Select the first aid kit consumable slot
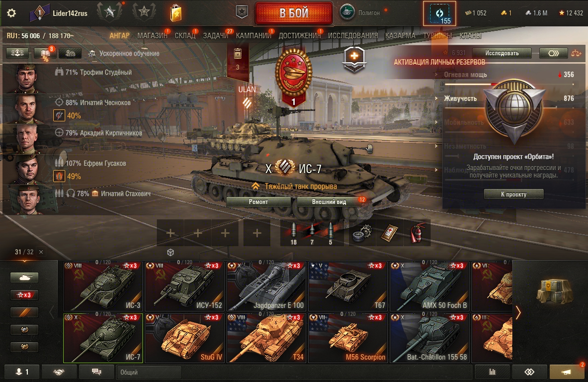The height and width of the screenshot is (382, 588). coord(389,233)
